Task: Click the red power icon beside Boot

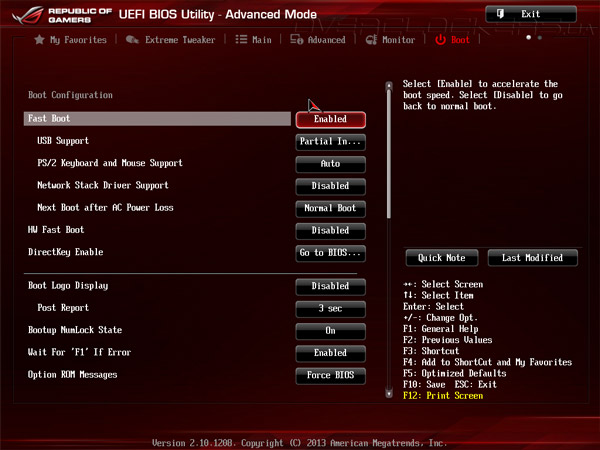Action: pos(440,39)
